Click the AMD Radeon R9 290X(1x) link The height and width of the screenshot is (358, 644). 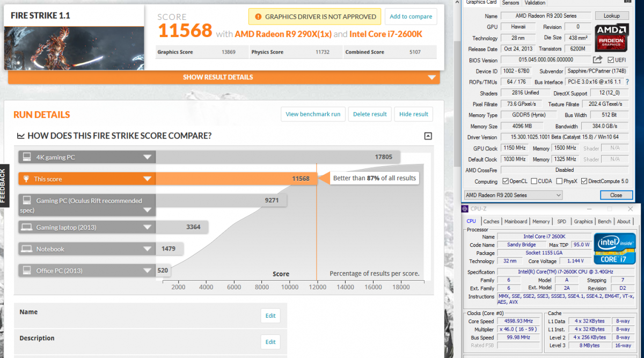tap(283, 34)
